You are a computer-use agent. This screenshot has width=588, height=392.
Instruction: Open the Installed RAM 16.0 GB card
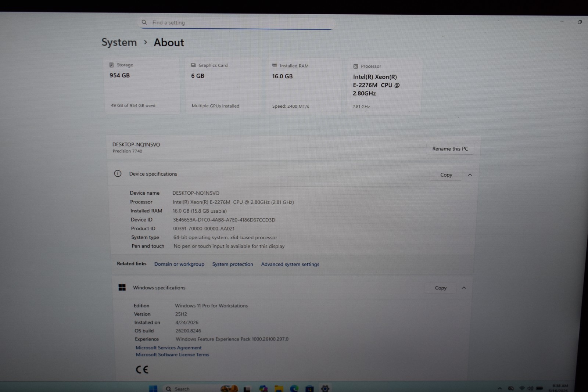click(x=304, y=86)
